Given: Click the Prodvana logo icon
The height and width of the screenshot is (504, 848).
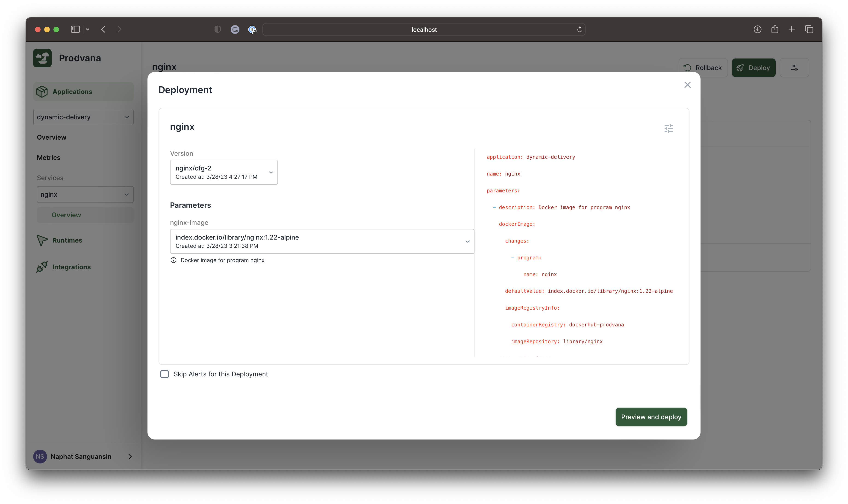Looking at the screenshot, I should [x=42, y=58].
